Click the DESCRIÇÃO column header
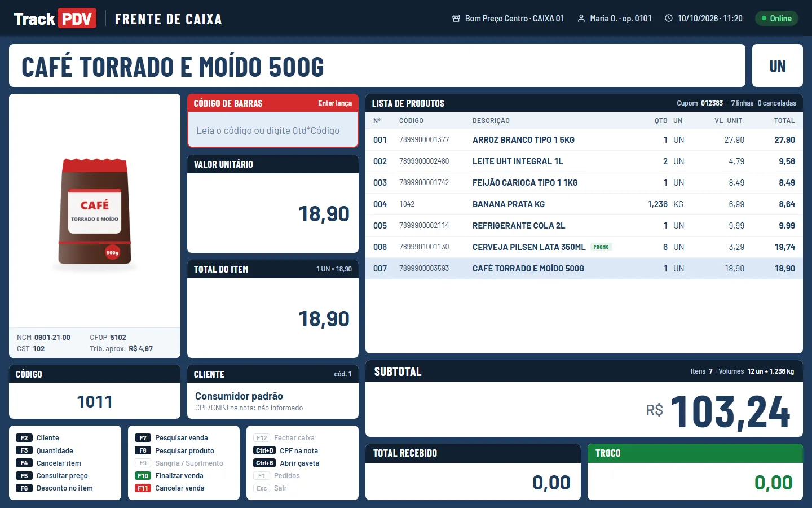The width and height of the screenshot is (812, 508). pyautogui.click(x=491, y=121)
